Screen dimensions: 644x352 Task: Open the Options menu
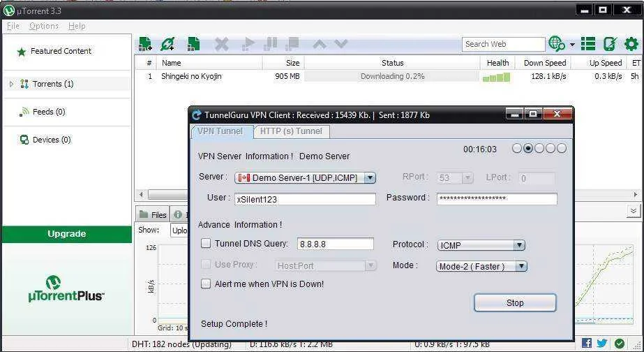[x=44, y=26]
